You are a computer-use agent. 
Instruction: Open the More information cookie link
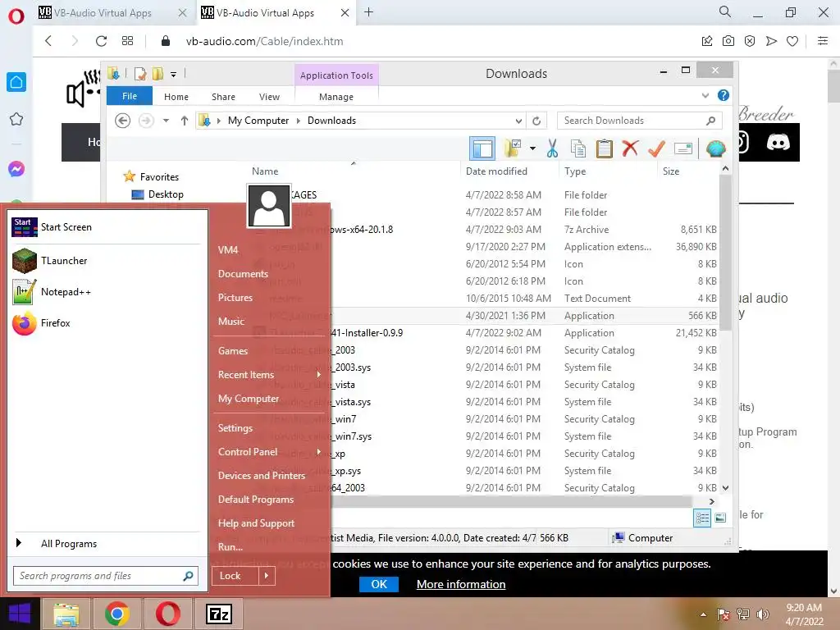pyautogui.click(x=461, y=584)
